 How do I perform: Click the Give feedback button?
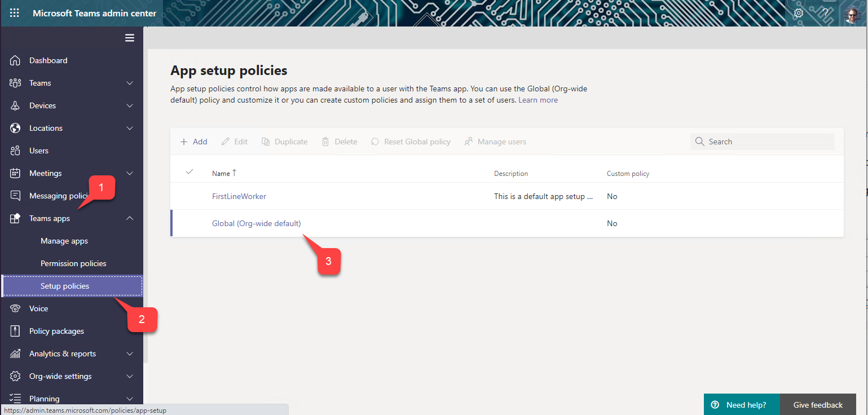818,404
